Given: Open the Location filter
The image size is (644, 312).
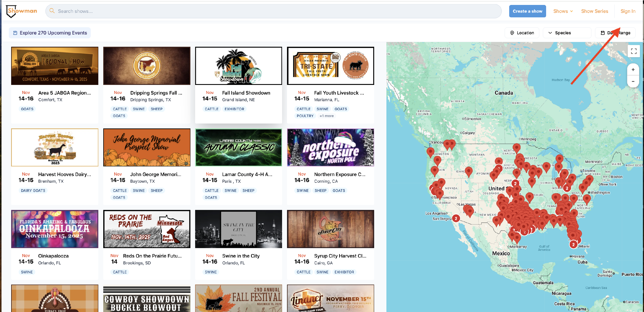Looking at the screenshot, I should click(522, 33).
